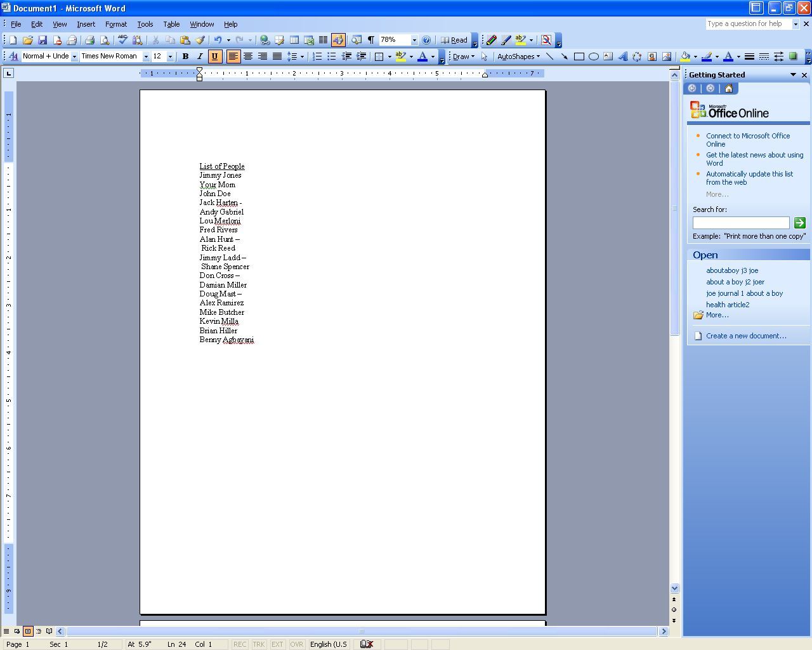Screen dimensions: 812x650
Task: Show the Document Map
Action: pyautogui.click(x=355, y=39)
